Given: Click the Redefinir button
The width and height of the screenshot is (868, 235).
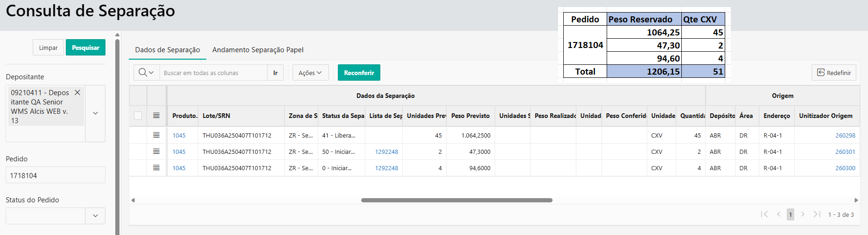Looking at the screenshot, I should [x=833, y=73].
